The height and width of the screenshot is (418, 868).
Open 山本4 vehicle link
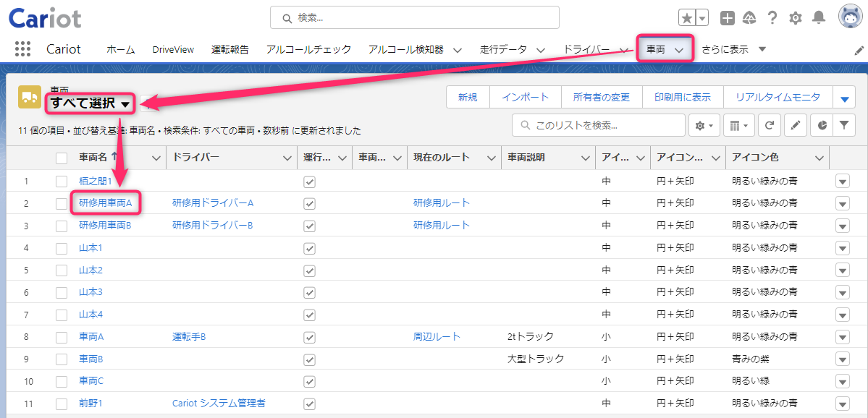pos(90,314)
